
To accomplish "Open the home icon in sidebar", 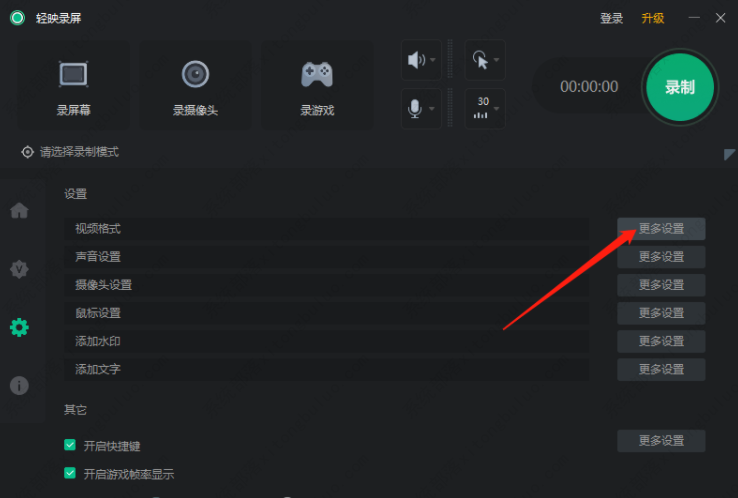I will pos(19,210).
